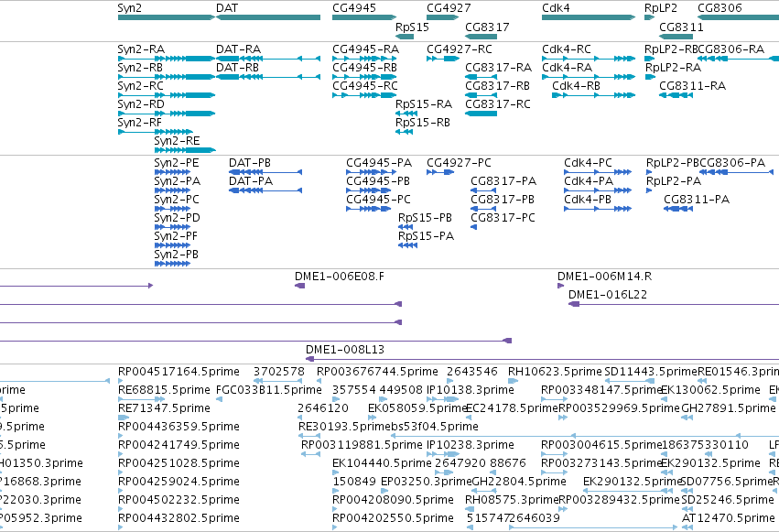Open EST RP004259024.5prime
Viewport: 779px width, 532px height.
tap(179, 482)
